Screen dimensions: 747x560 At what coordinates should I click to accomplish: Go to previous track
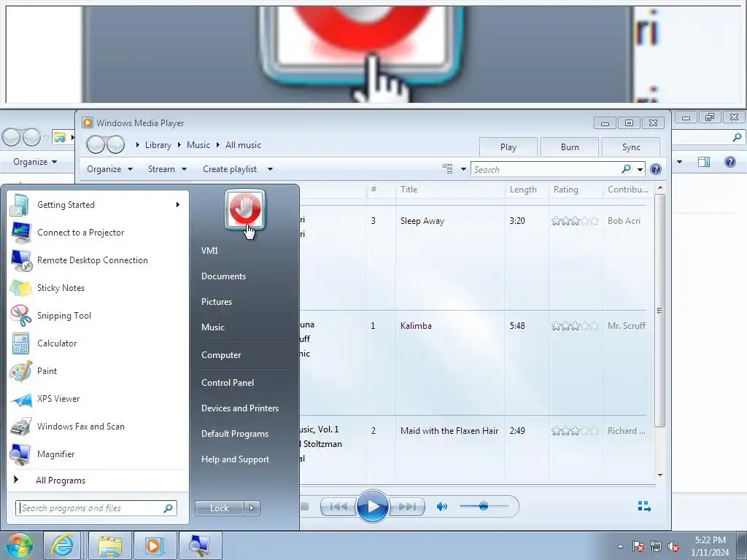pos(338,507)
